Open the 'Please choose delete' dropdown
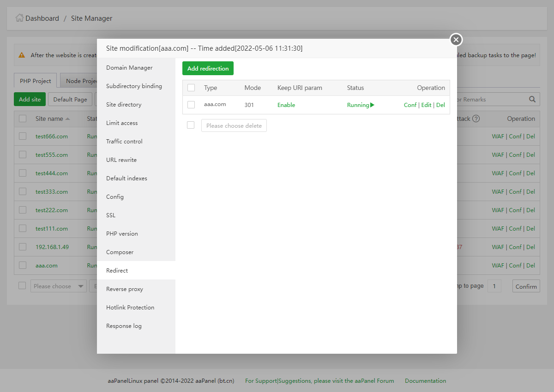 [234, 125]
